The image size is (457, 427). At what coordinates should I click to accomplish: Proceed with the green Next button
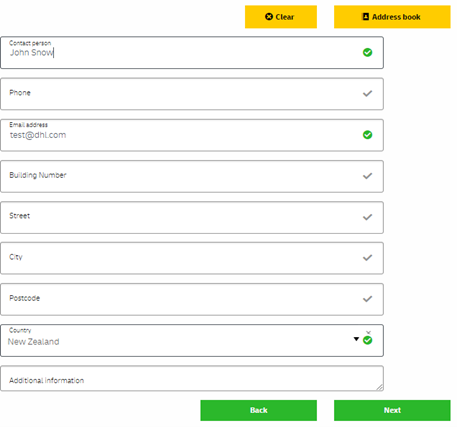[x=392, y=410]
